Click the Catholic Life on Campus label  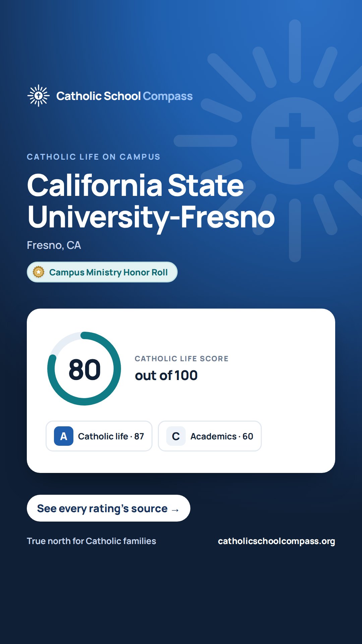pos(94,157)
